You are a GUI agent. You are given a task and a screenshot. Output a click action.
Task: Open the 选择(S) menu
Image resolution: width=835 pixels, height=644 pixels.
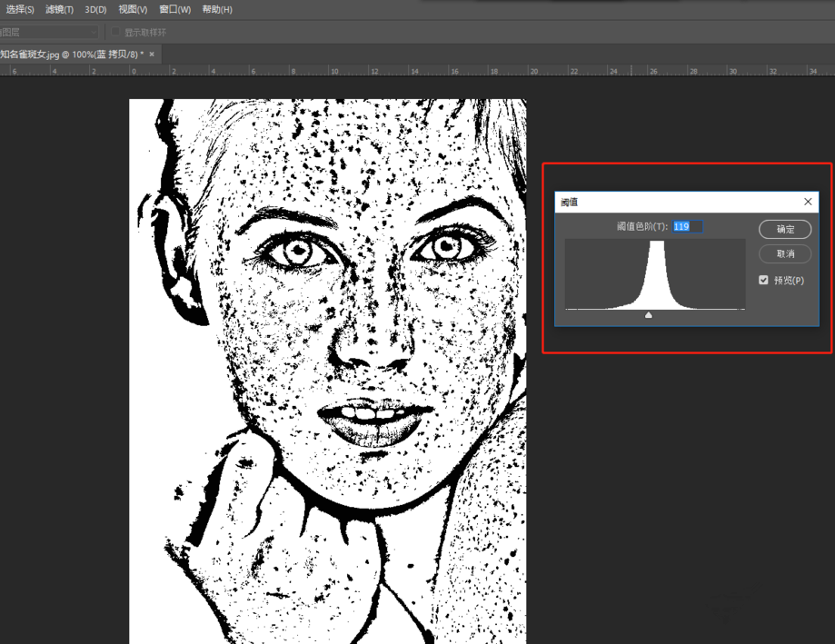[20, 10]
